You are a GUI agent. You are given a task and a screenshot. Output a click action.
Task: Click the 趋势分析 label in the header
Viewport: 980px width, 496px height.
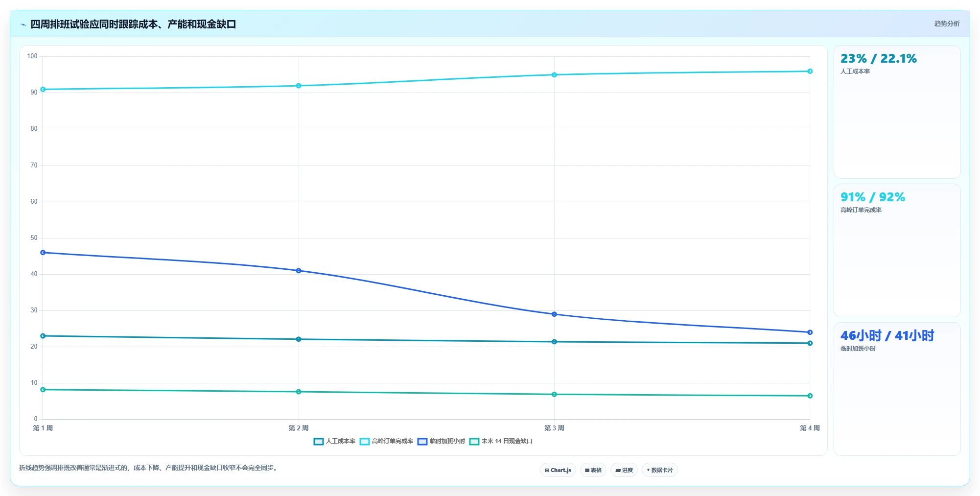tap(947, 24)
